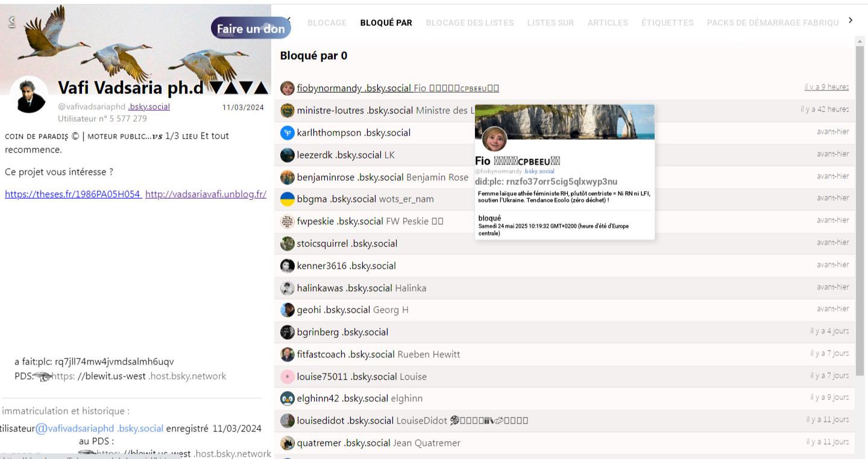This screenshot has width=868, height=459.
Task: Click .bsky.social link under profile name
Action: coord(149,107)
